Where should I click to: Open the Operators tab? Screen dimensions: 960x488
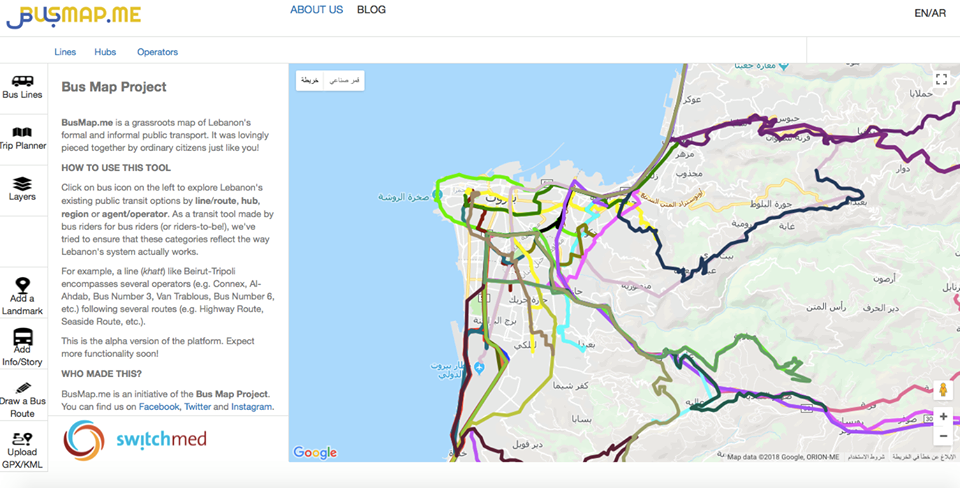coord(157,52)
